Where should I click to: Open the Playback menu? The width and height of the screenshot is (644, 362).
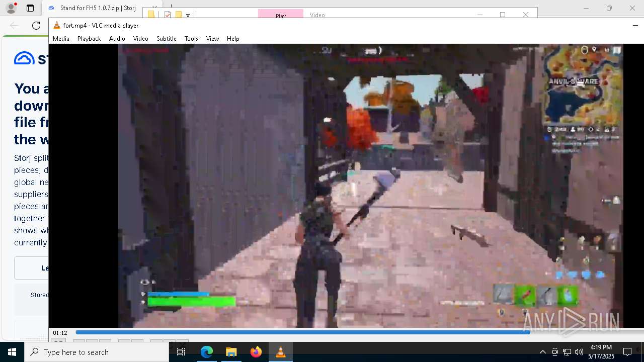pos(89,39)
